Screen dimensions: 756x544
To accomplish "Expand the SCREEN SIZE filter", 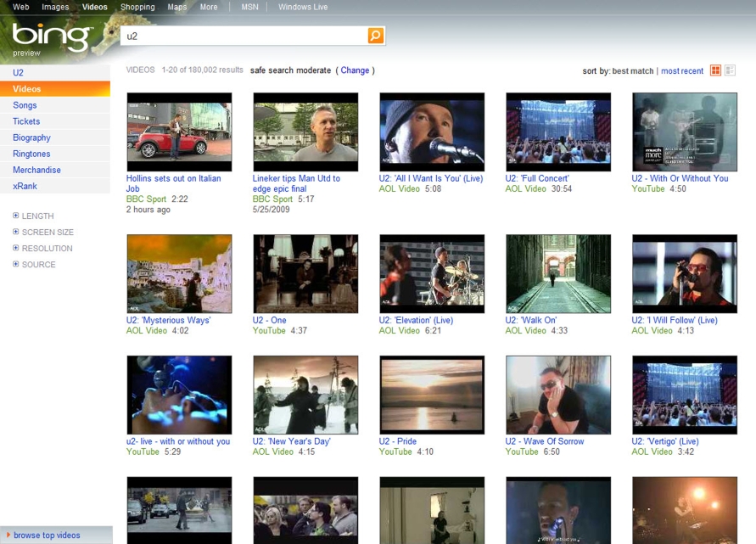I will coord(16,232).
